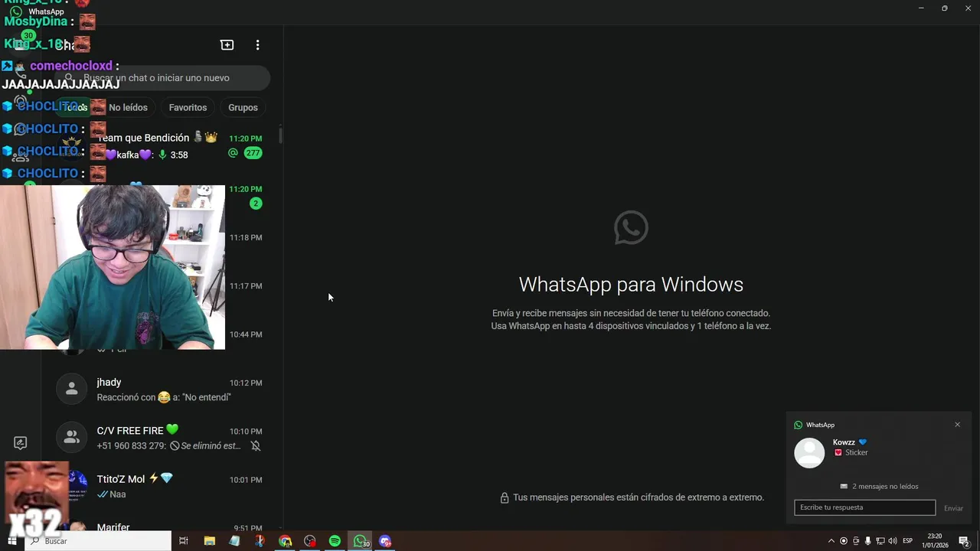This screenshot has width=980, height=551.
Task: Click the WhatsApp taskbar icon
Action: click(x=361, y=541)
